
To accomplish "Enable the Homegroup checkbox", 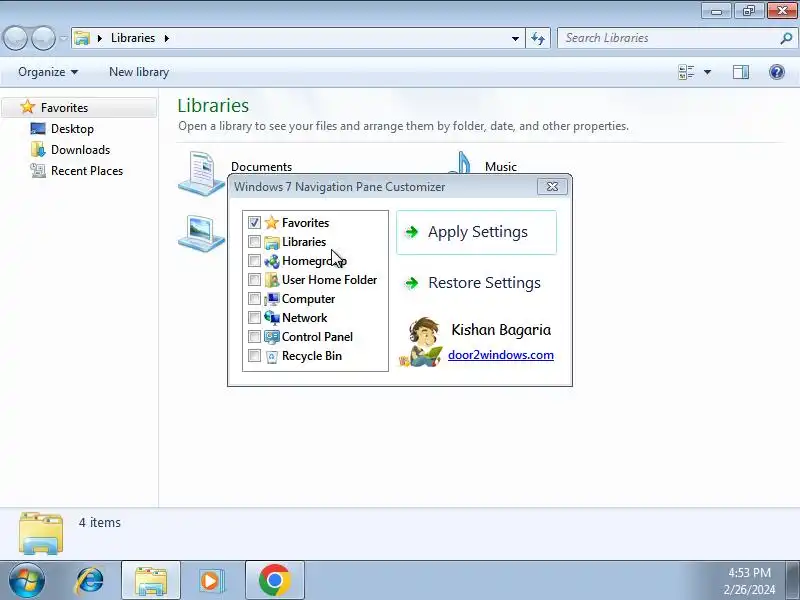I will (254, 261).
